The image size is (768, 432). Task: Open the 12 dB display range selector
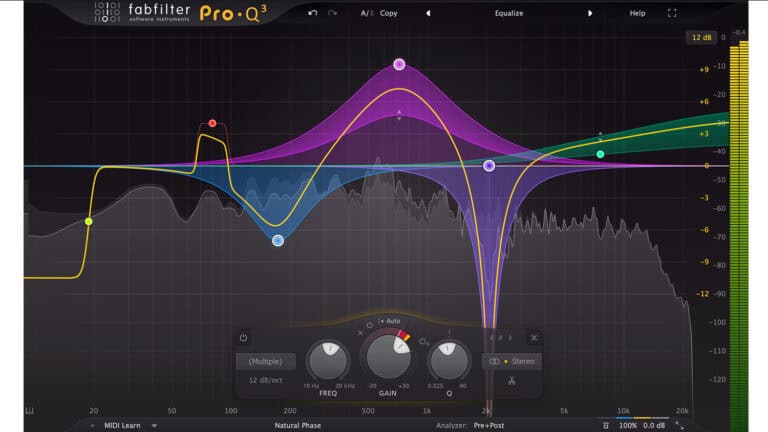(x=701, y=37)
